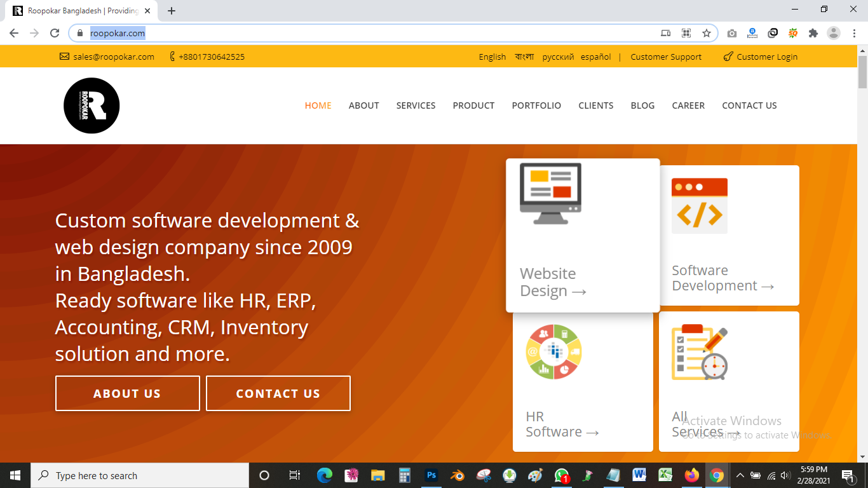Click the QR code icon in address bar
This screenshot has height=488, width=868.
coord(686,33)
